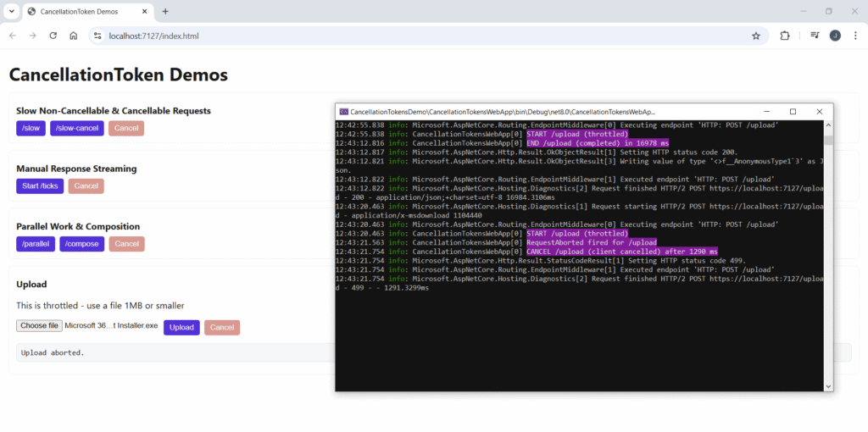Open a new tab with plus icon
This screenshot has height=432, width=868.
pos(165,12)
